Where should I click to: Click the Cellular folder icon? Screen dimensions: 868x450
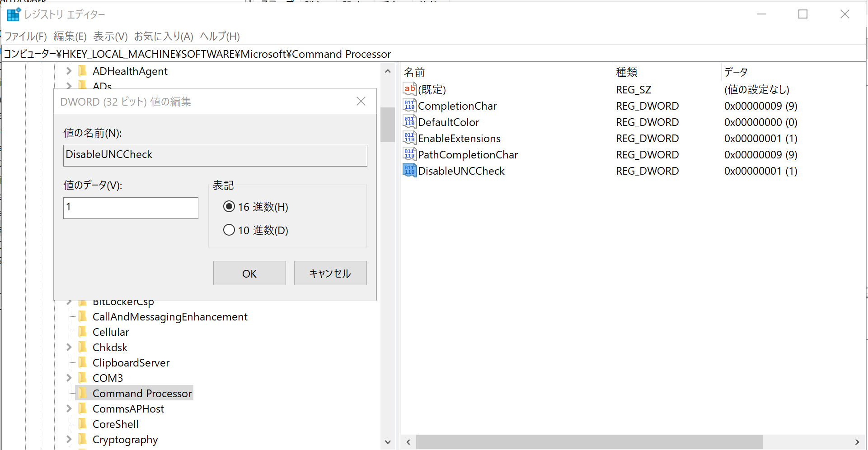point(82,332)
